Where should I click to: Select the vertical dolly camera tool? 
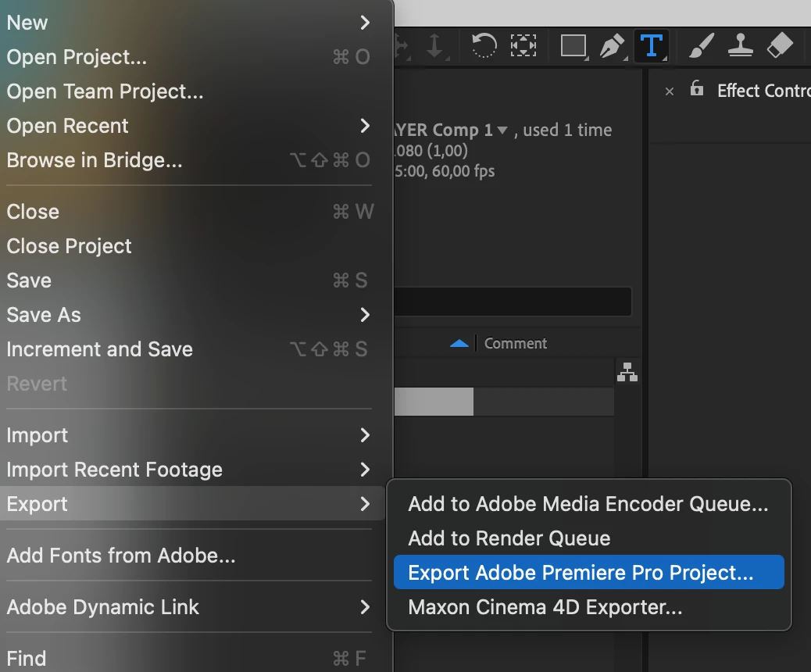point(435,45)
